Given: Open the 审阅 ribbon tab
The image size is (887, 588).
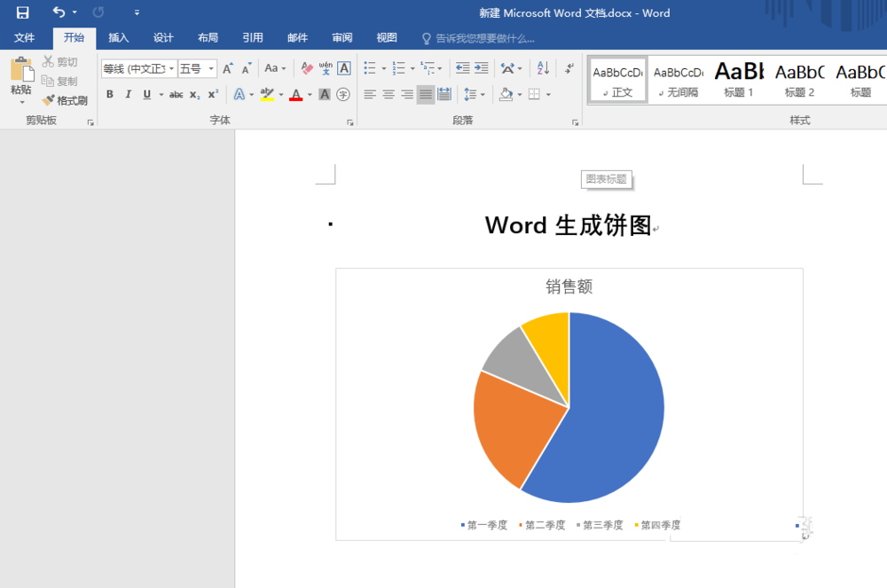Looking at the screenshot, I should (x=341, y=37).
